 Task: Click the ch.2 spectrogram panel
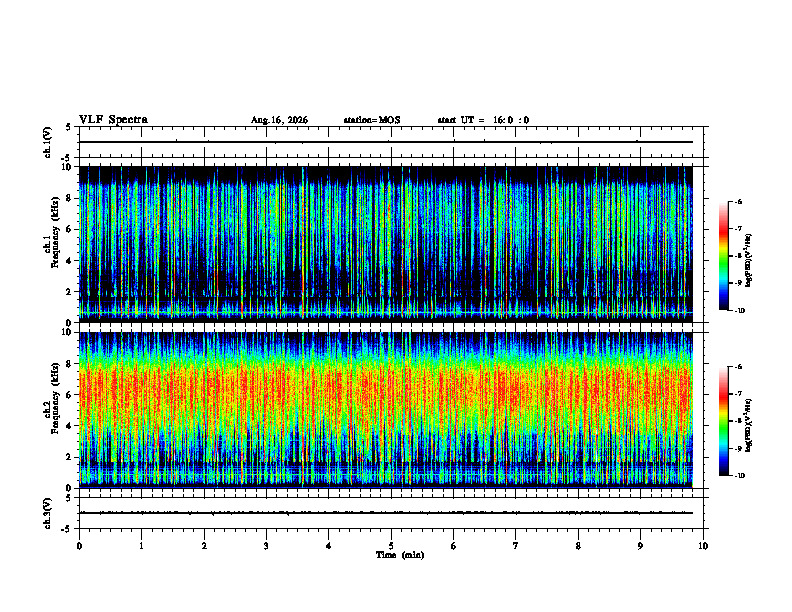[386, 410]
